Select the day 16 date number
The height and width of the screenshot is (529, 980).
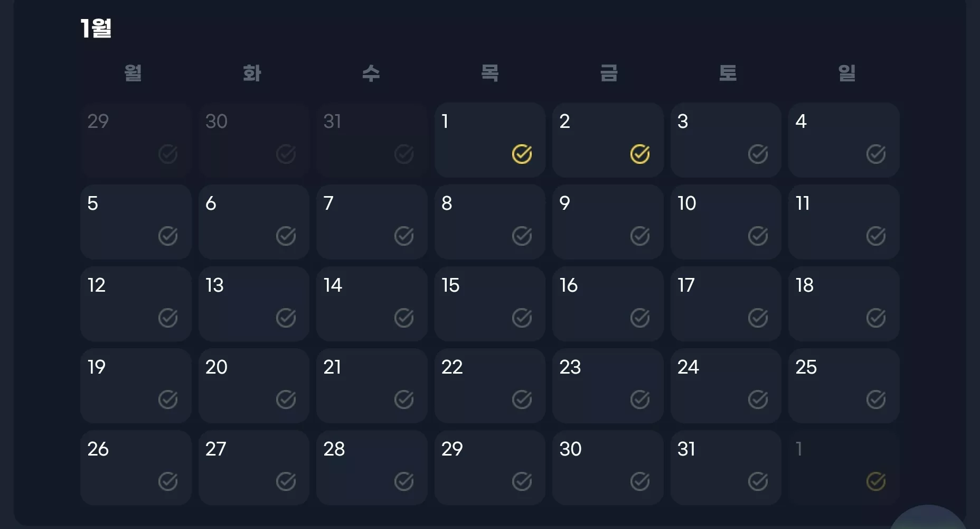569,285
